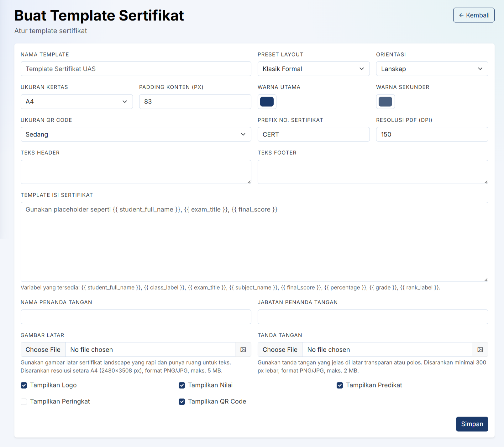Viewport: 504px width, 447px height.
Task: Uncheck the Tampilkan Nilai checkbox
Action: click(182, 385)
